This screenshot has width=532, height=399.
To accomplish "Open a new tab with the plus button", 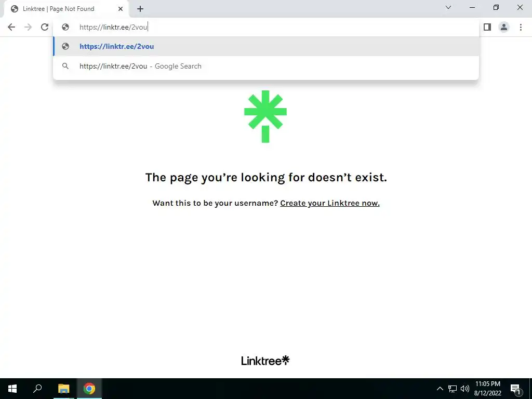I will coord(140,9).
